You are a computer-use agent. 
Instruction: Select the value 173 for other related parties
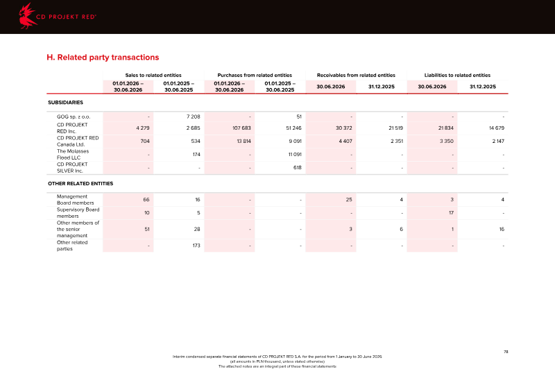tap(196, 246)
